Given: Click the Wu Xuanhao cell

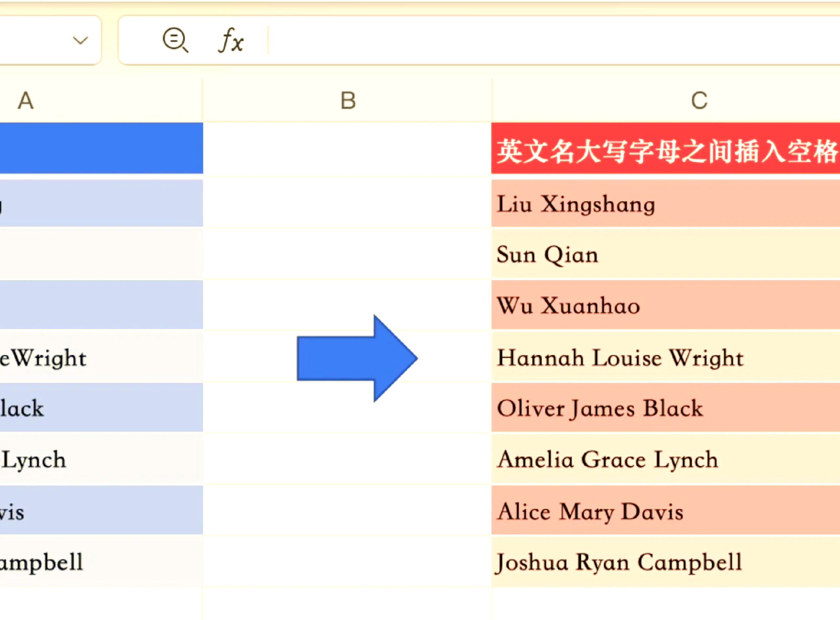Looking at the screenshot, I should (x=665, y=305).
